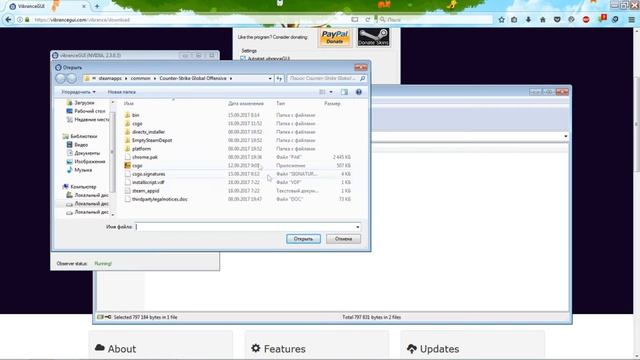Image resolution: width=640 pixels, height=360 pixels.
Task: Click the Steam Donate Skins button
Action: pyautogui.click(x=373, y=37)
